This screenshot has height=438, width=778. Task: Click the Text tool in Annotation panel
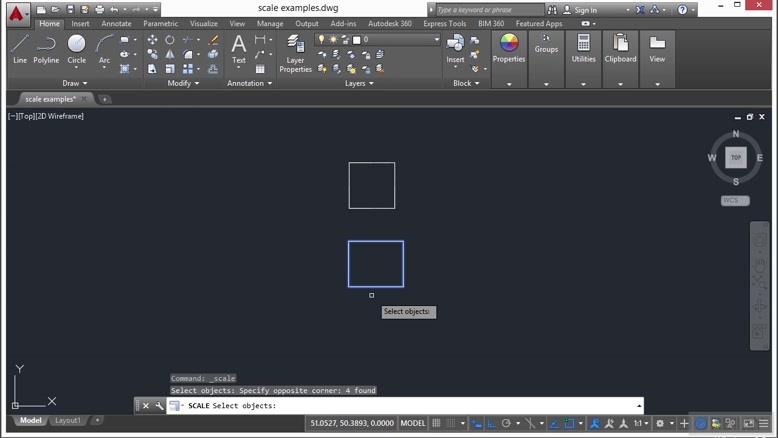(239, 49)
